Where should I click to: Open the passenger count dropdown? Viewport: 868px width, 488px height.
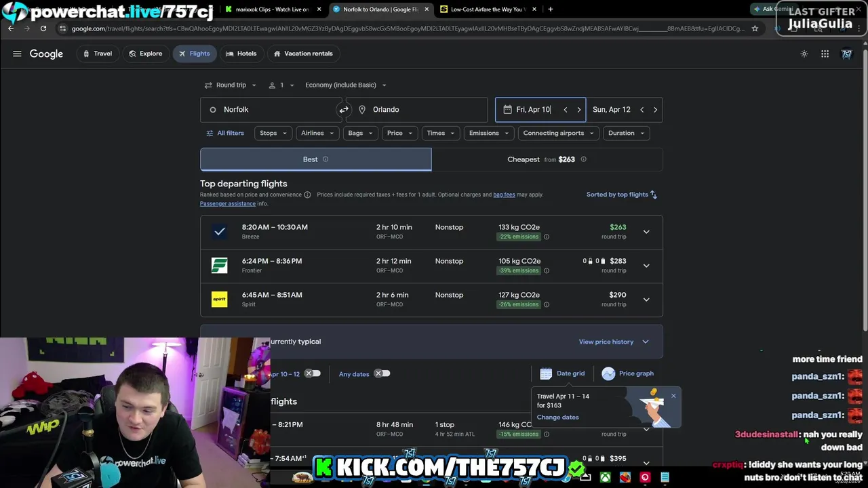coord(281,85)
